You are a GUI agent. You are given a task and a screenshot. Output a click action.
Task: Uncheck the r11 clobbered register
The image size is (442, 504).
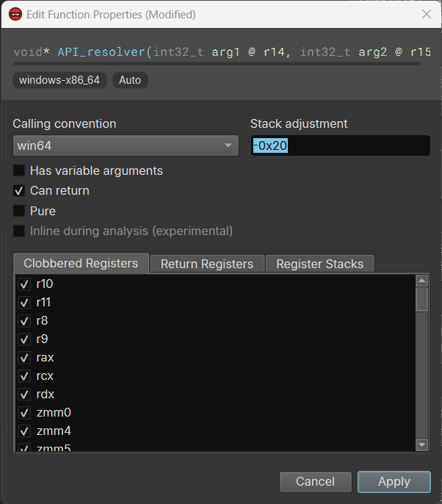pos(24,303)
